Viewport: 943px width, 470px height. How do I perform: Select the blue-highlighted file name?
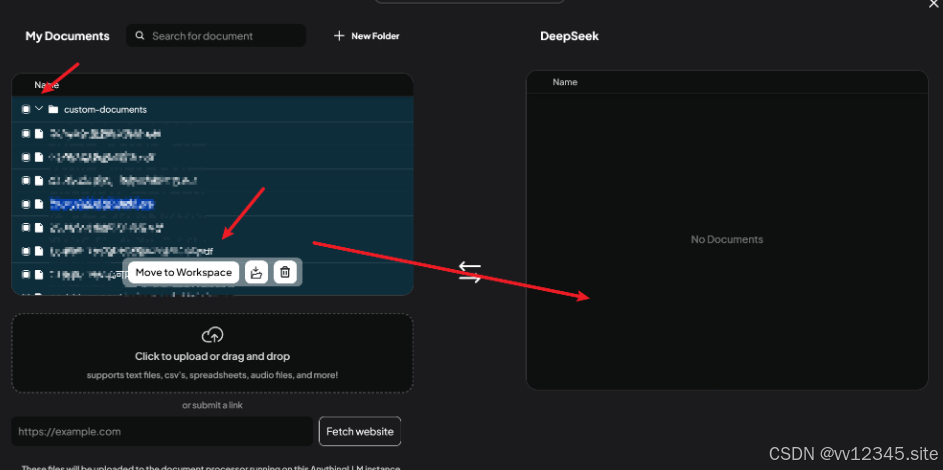pyautogui.click(x=102, y=204)
